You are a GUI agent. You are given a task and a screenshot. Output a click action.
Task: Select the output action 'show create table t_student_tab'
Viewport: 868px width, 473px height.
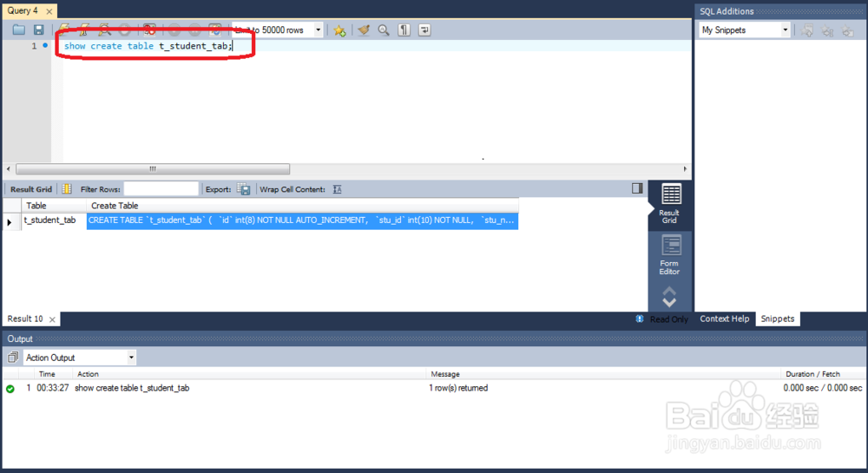point(132,388)
